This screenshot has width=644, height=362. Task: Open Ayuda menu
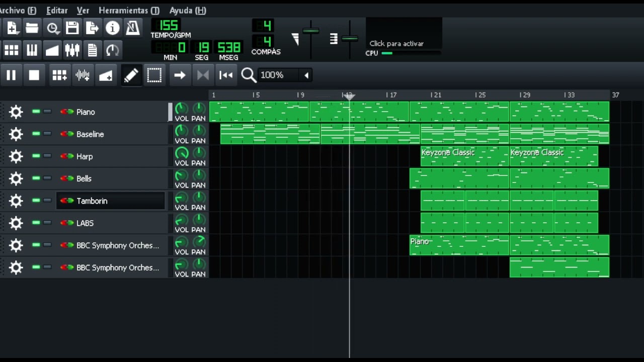click(x=188, y=10)
